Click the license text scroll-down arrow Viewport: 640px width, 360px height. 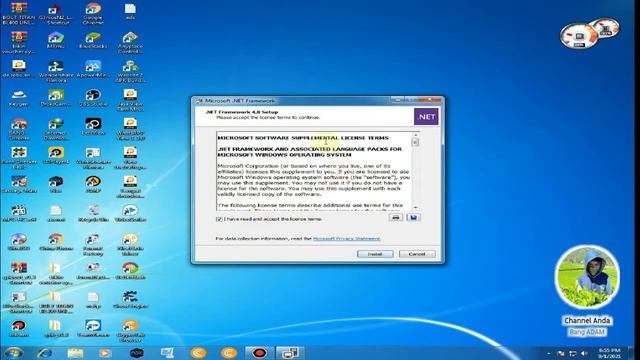416,207
